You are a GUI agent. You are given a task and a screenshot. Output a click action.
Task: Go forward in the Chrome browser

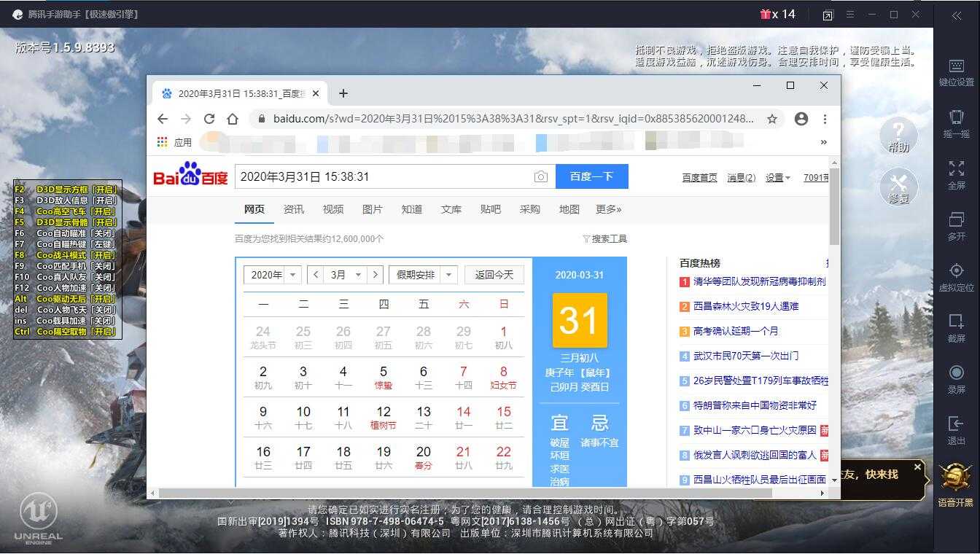tap(186, 119)
